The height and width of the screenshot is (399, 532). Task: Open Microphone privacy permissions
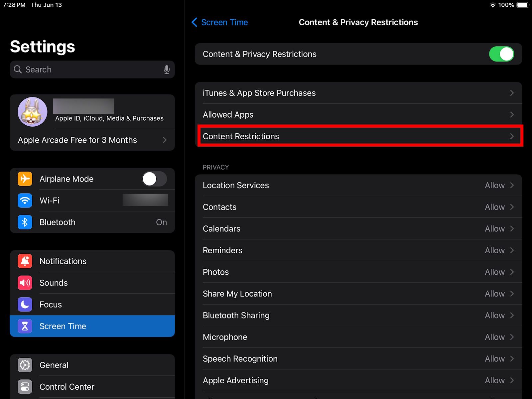pos(358,337)
